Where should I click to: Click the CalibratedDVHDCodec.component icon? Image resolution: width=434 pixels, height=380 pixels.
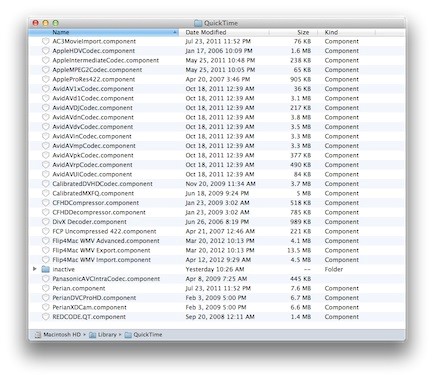click(46, 184)
